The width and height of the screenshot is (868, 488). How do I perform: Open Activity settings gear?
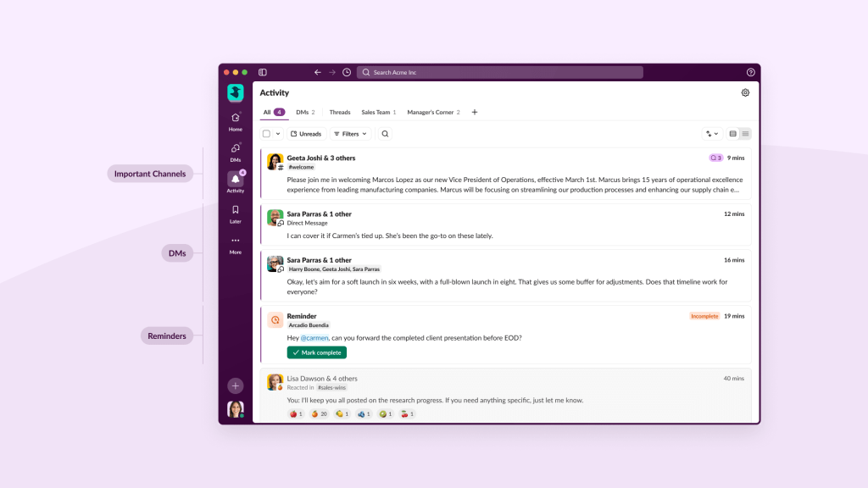745,93
